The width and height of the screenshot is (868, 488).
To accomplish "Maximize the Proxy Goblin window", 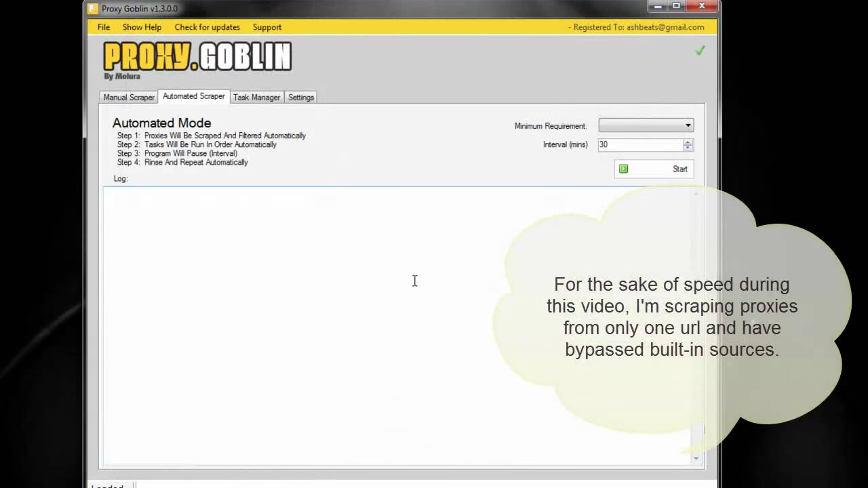I will tap(676, 6).
